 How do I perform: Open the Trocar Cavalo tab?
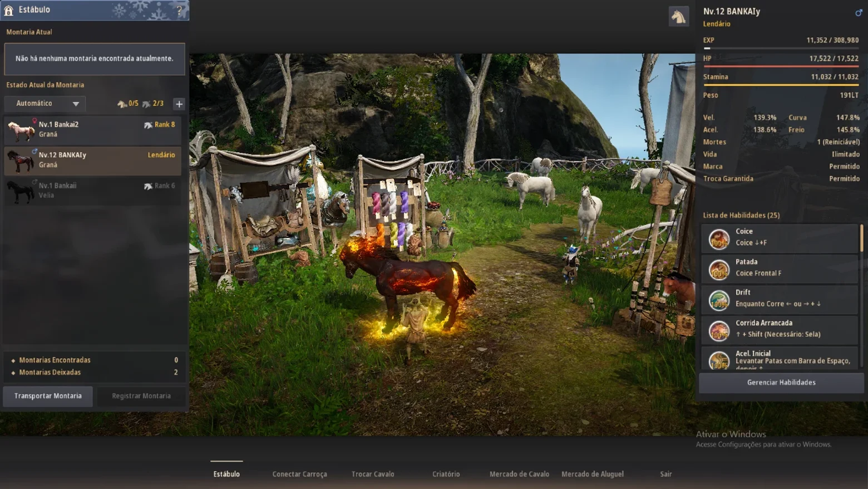click(373, 474)
